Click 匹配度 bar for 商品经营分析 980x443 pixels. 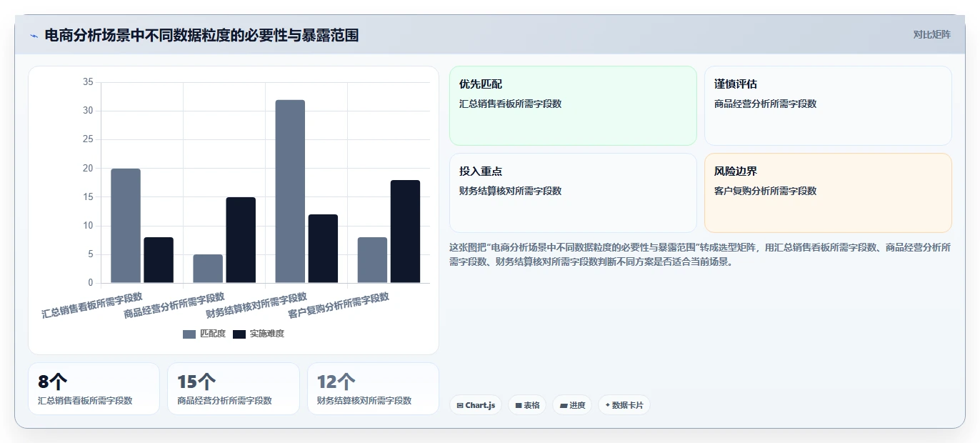tap(208, 269)
